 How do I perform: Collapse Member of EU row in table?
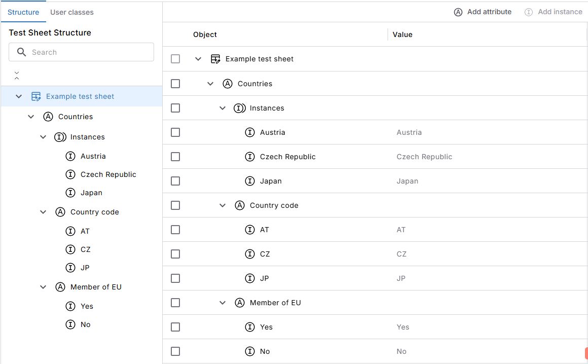tap(223, 303)
